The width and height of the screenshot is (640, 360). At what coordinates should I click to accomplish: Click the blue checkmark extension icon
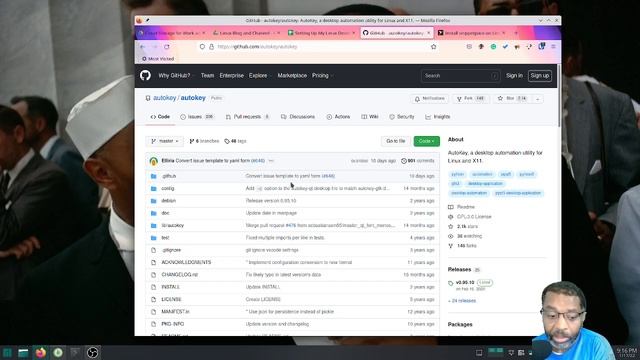(x=505, y=47)
